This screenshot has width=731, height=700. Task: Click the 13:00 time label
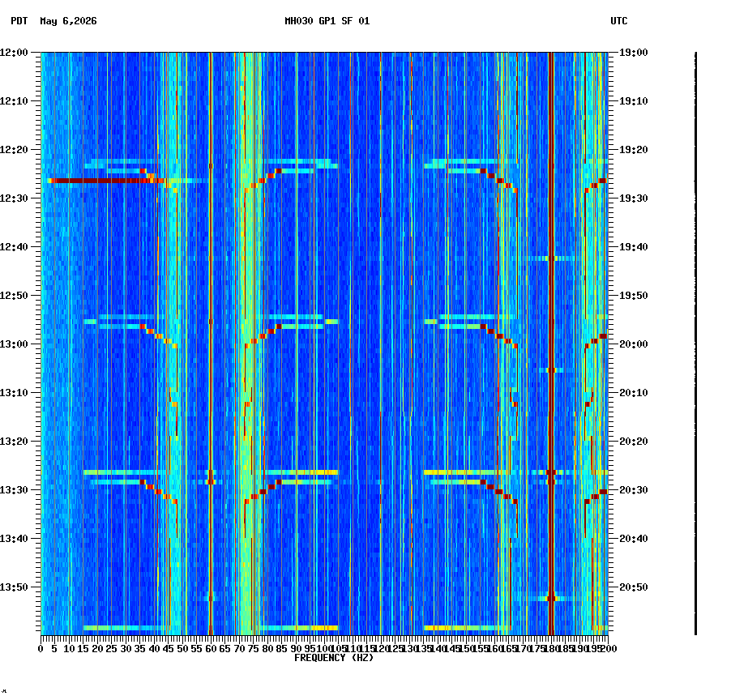14,344
